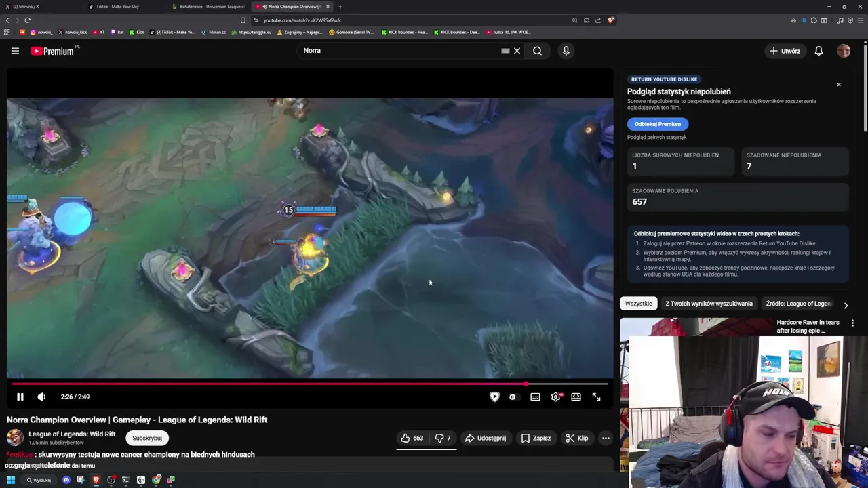
Task: Open Brave browser from the taskbar
Action: [x=96, y=480]
